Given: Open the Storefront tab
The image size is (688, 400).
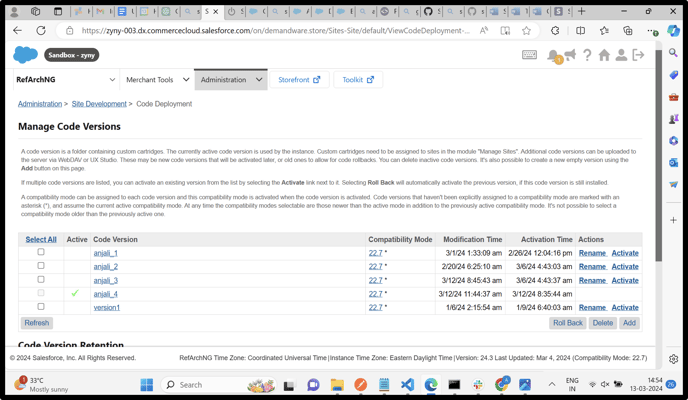Looking at the screenshot, I should tap(299, 80).
